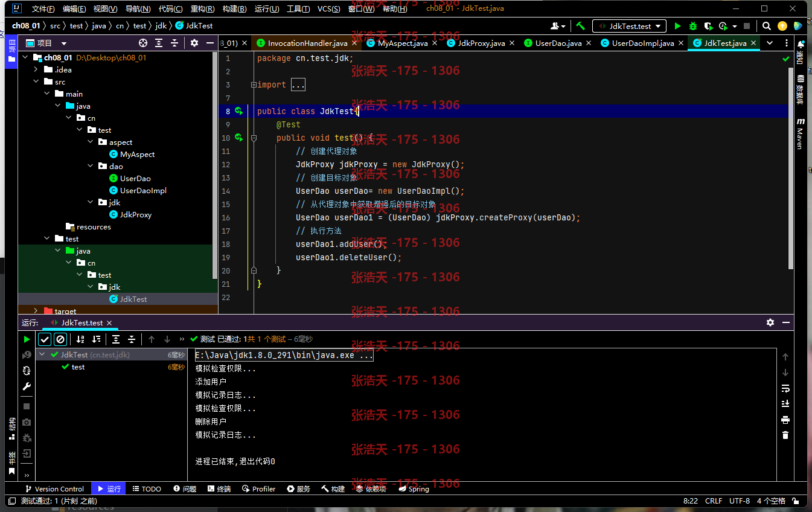Click the run gutter icon beside the test method
Viewport: 812px width, 512px height.
tap(238, 138)
